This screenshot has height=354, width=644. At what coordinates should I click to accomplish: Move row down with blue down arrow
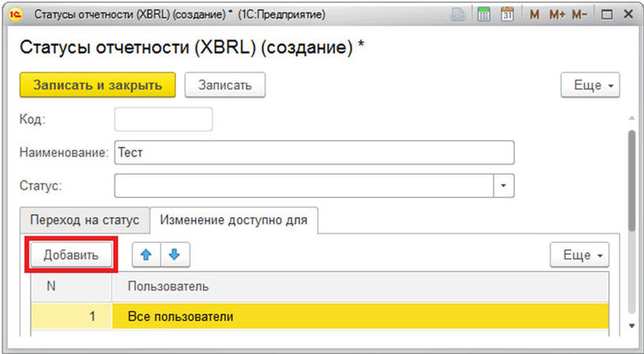175,255
